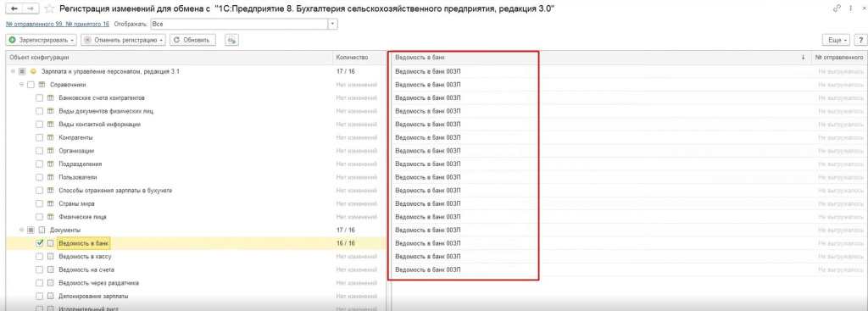Open the № отправленного 99, № принятого 16 link

(x=58, y=25)
